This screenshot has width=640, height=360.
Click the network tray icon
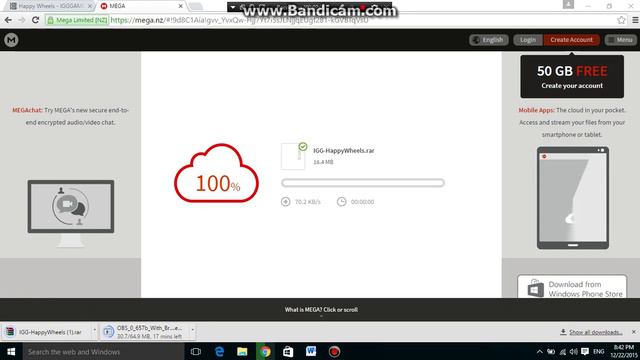pyautogui.click(x=562, y=351)
